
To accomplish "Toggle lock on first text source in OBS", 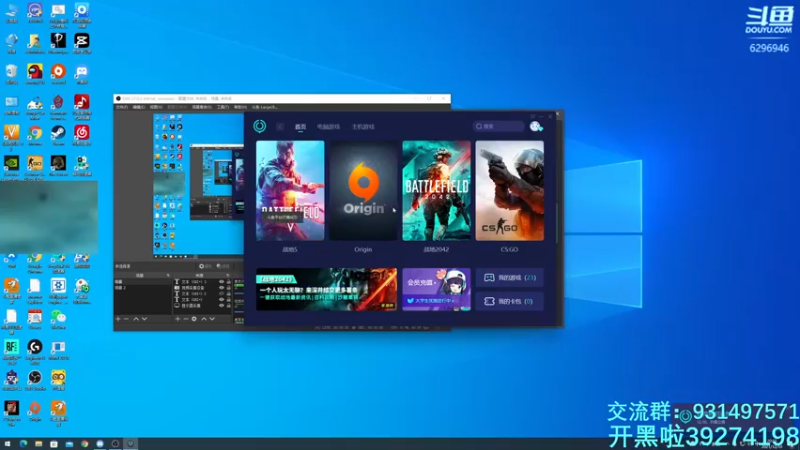I will click(229, 282).
